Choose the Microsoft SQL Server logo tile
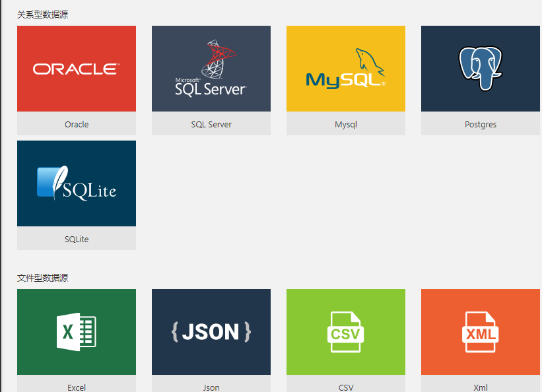Screen dimensions: 542x392 [211, 69]
